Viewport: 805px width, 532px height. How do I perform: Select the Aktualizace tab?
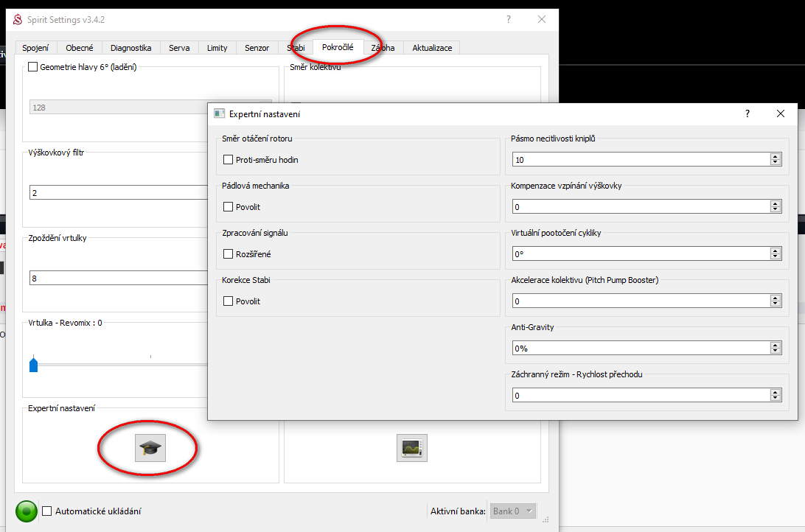432,48
